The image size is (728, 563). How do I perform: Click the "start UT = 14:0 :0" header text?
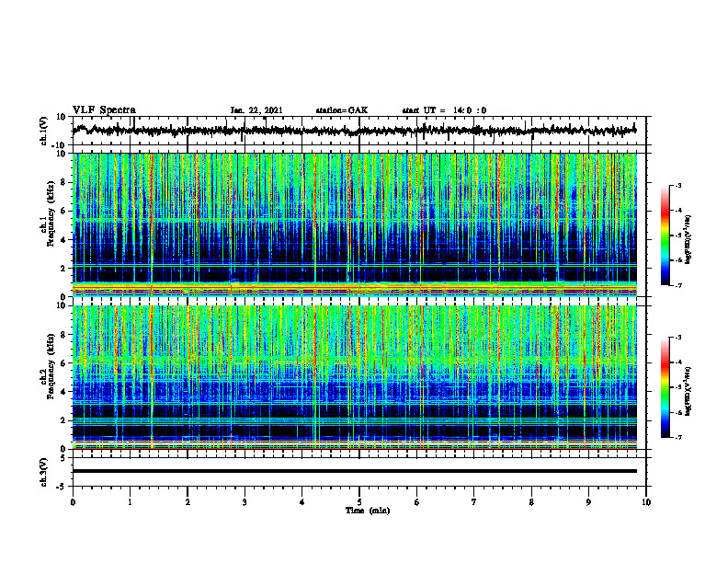[x=444, y=110]
